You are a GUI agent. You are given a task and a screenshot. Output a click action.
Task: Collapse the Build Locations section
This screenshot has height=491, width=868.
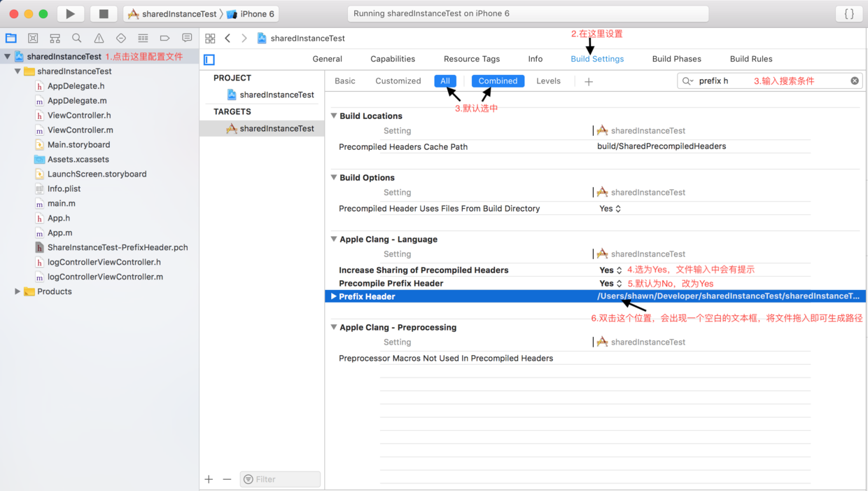[334, 116]
